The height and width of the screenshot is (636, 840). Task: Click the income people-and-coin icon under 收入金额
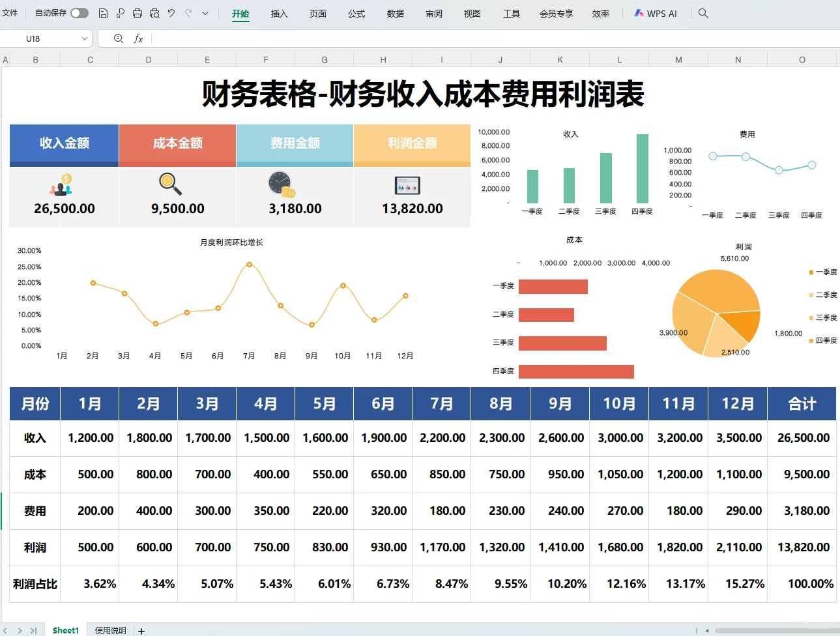pyautogui.click(x=61, y=185)
